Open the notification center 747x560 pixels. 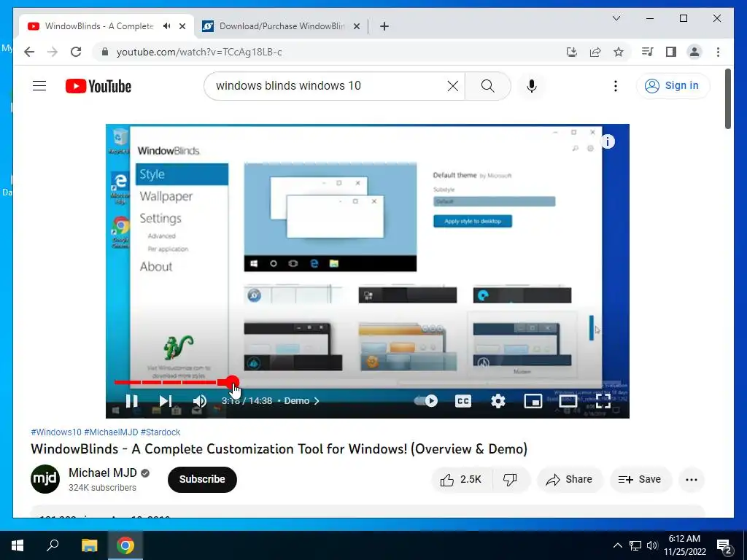[724, 547]
